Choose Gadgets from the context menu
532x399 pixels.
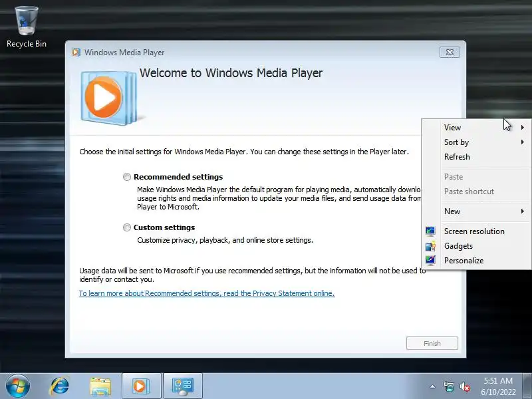[477, 246]
